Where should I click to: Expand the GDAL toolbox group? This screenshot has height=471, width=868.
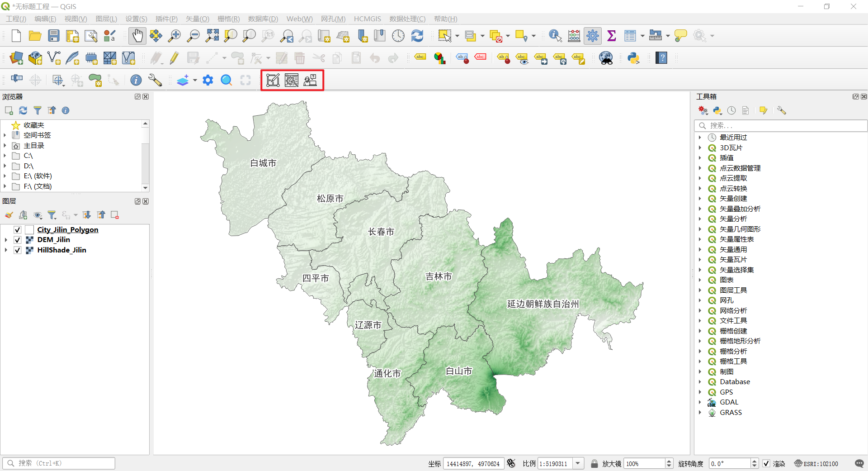pyautogui.click(x=700, y=402)
